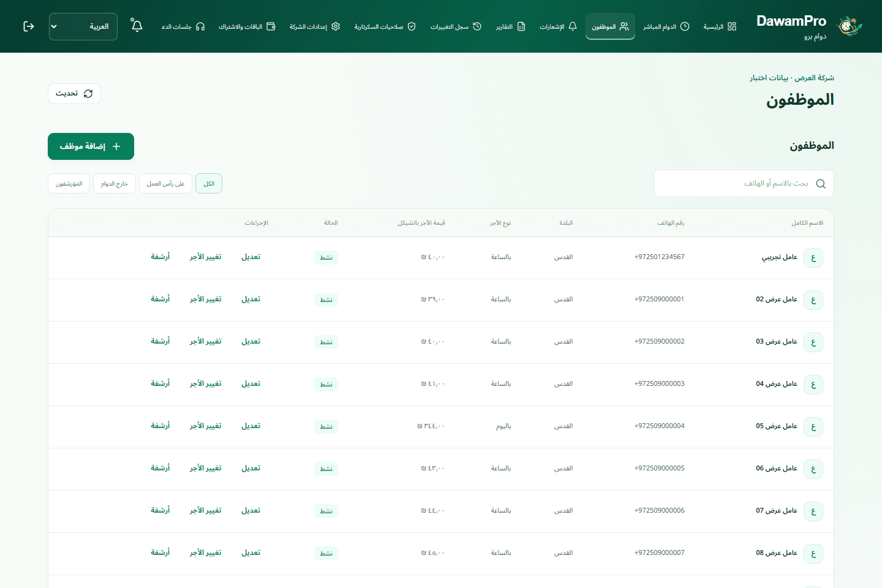Click تعديل for employee عامل عرض 05

tap(251, 426)
